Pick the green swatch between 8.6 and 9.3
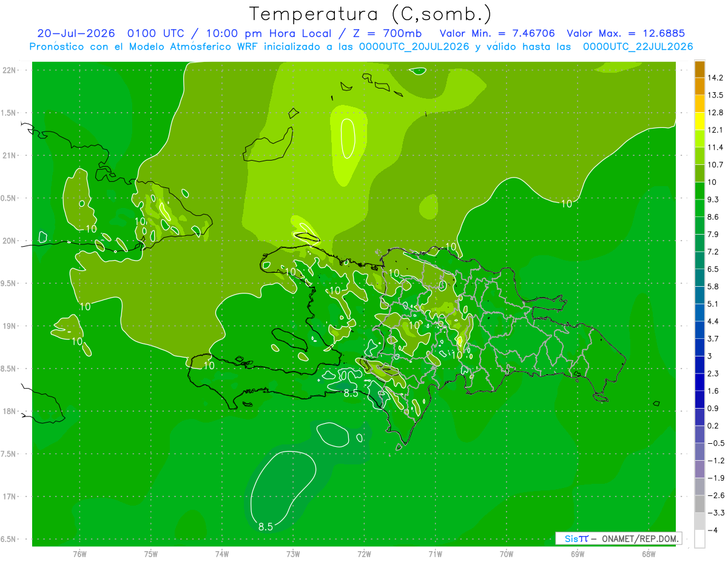This screenshot has width=728, height=562. (699, 208)
